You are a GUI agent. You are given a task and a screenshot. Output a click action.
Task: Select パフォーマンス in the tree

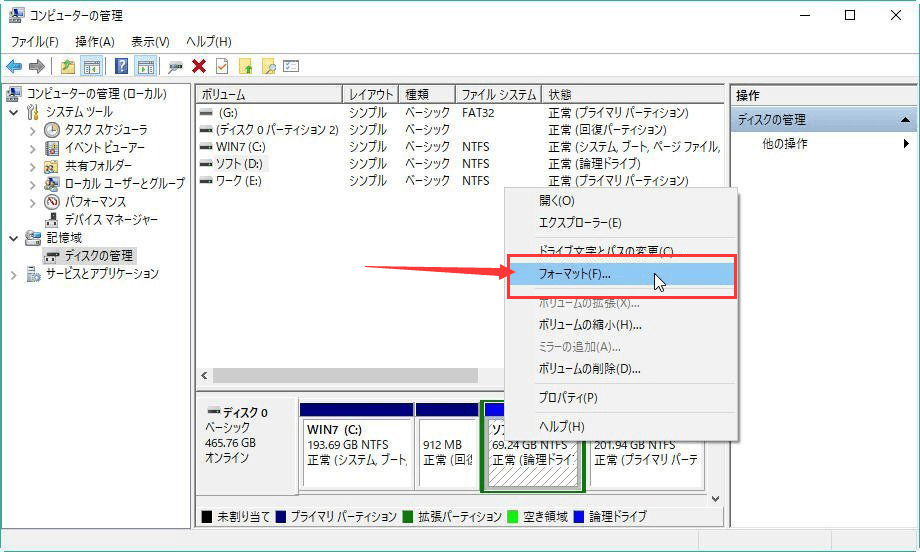click(95, 202)
